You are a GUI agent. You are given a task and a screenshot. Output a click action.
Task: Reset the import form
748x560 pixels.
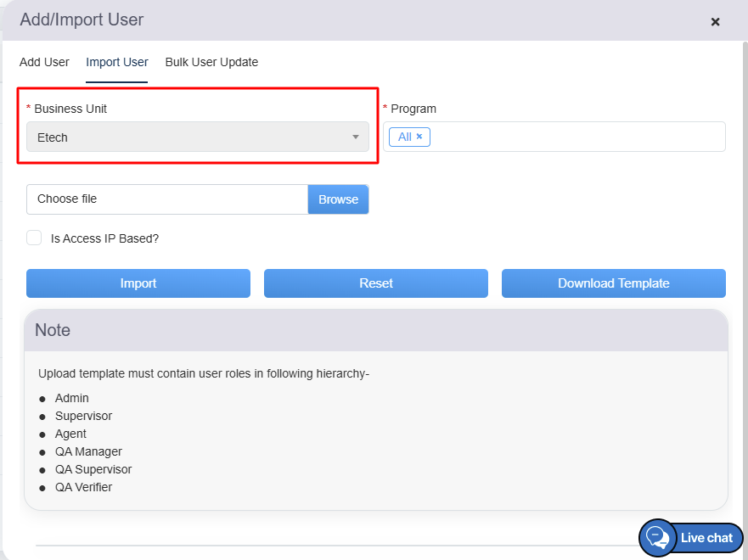[x=376, y=283]
